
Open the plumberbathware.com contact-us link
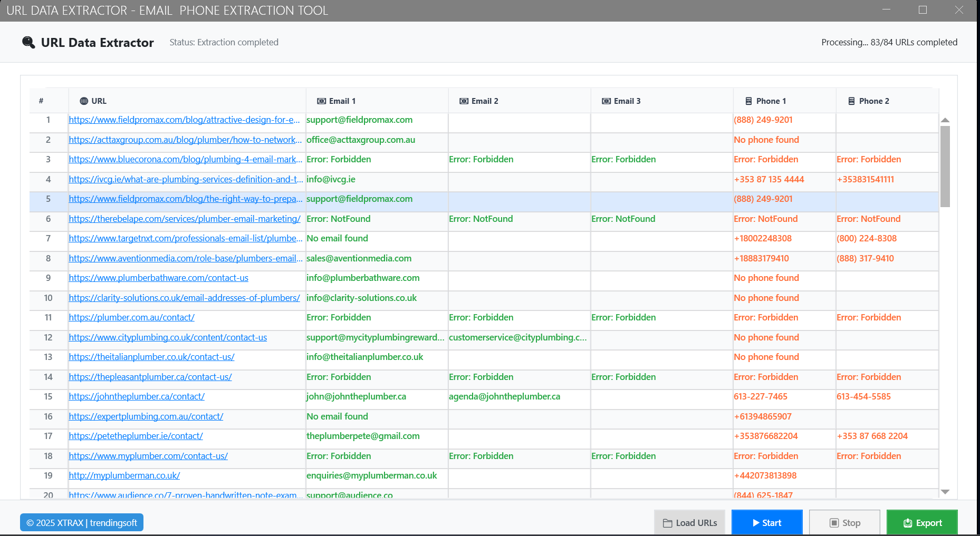[x=158, y=278]
